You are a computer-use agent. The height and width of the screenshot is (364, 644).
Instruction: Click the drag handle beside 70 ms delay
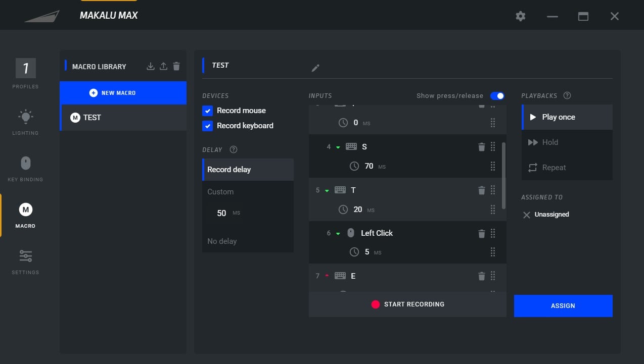point(493,166)
